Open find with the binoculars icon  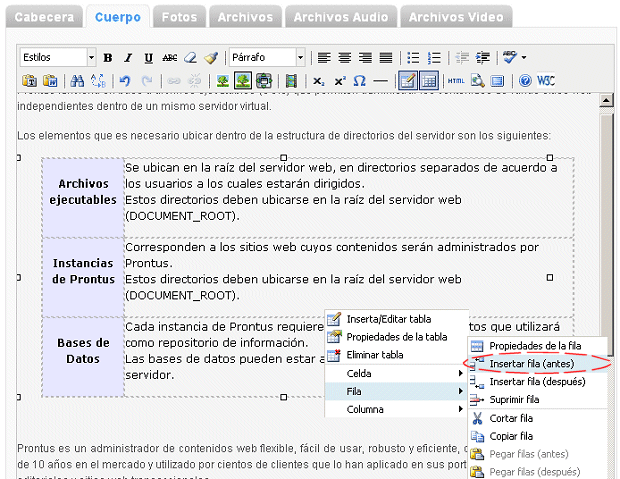click(x=77, y=81)
